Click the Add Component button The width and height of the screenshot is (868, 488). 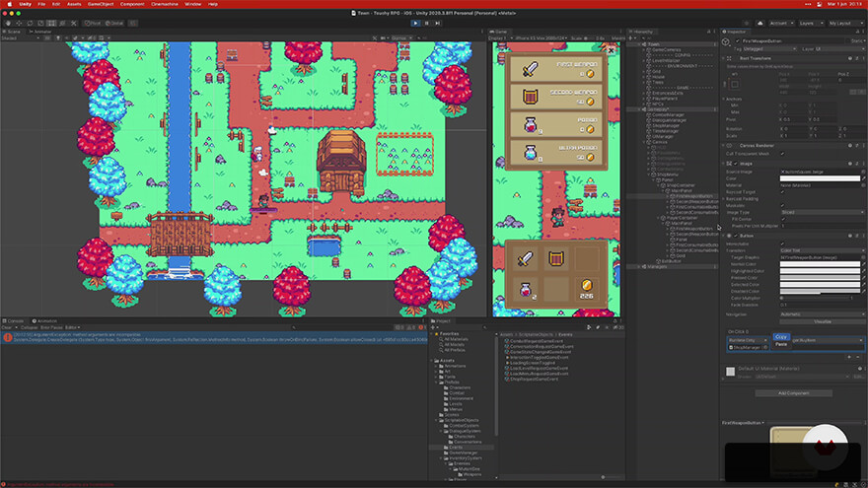(794, 392)
